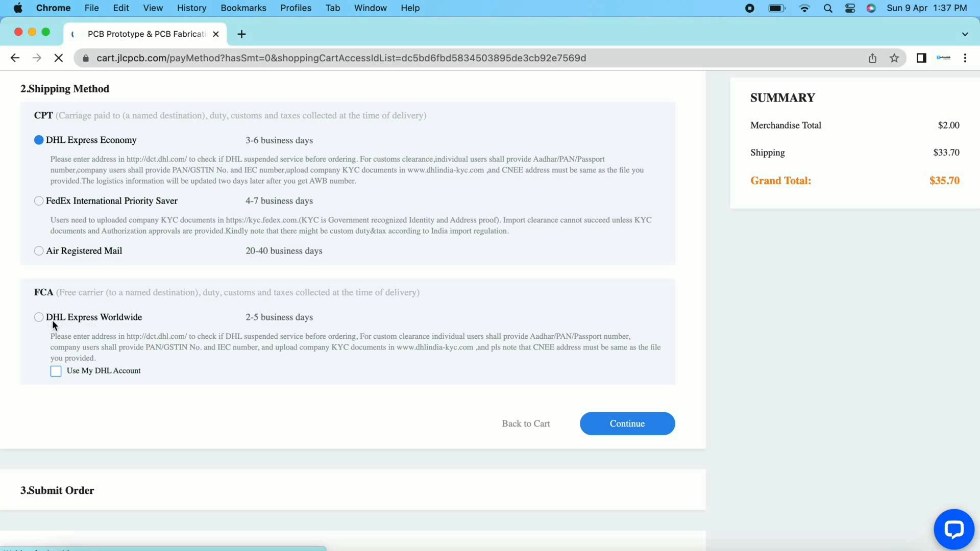This screenshot has width=980, height=551.
Task: Click the Merchandise Total $2.00 value
Action: coord(948,125)
